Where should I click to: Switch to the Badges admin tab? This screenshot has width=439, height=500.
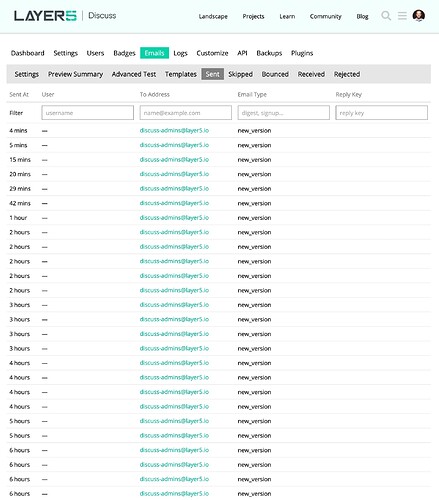coord(124,53)
